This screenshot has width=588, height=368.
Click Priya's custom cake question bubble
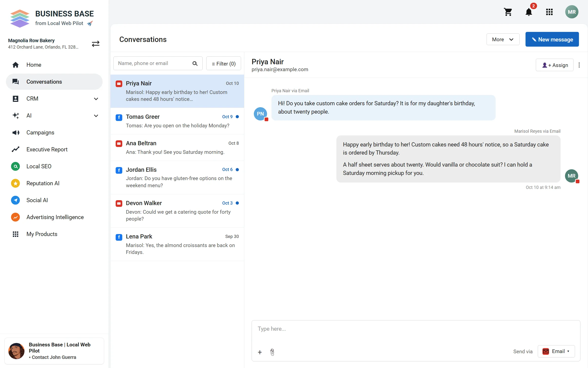click(383, 107)
